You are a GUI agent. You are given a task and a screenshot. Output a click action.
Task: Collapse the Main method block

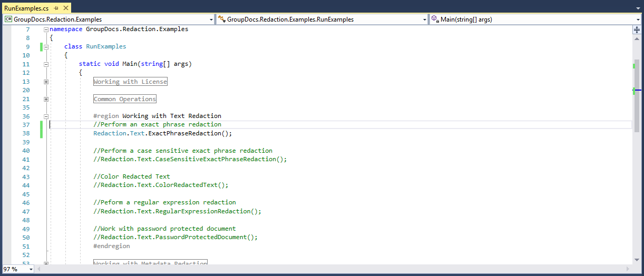(46, 64)
